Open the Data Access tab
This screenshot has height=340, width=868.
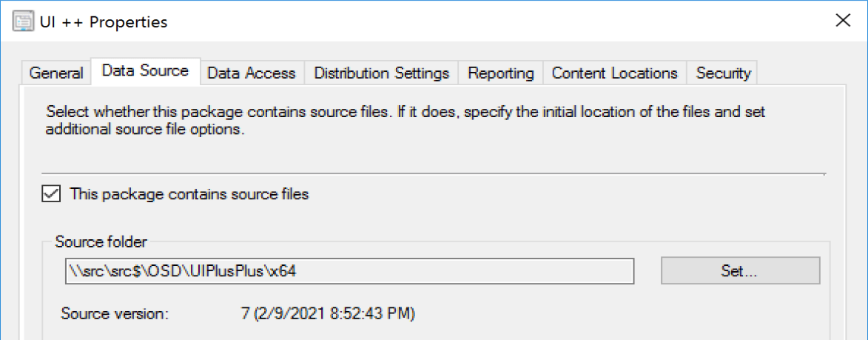click(x=252, y=73)
